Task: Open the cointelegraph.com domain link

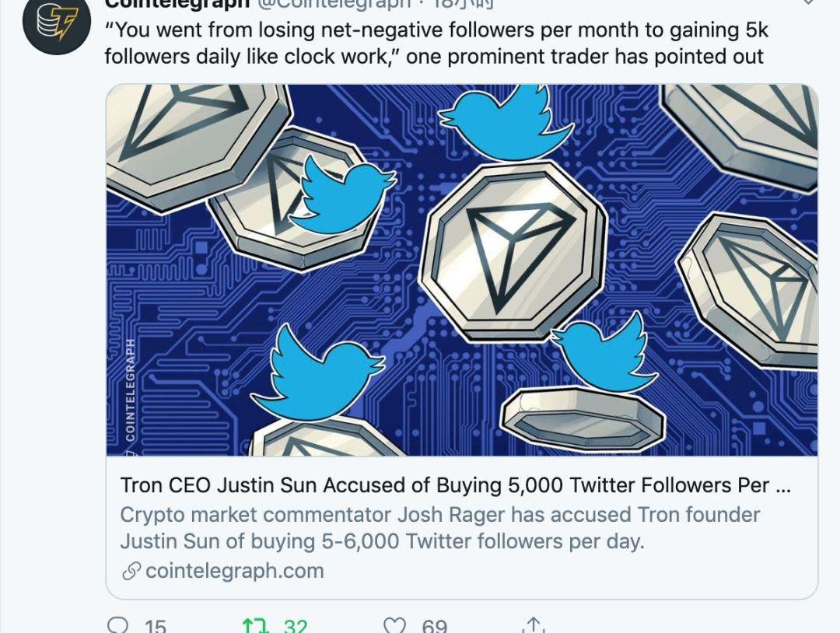Action: pos(234,571)
